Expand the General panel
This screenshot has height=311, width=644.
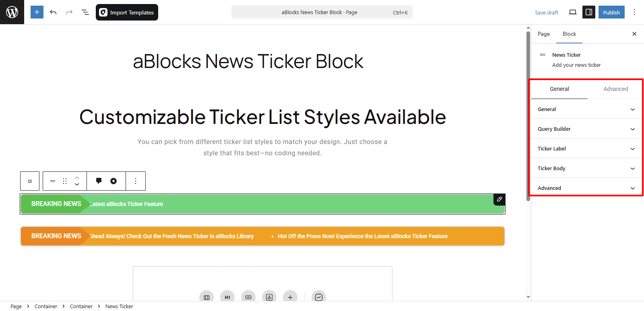(586, 109)
